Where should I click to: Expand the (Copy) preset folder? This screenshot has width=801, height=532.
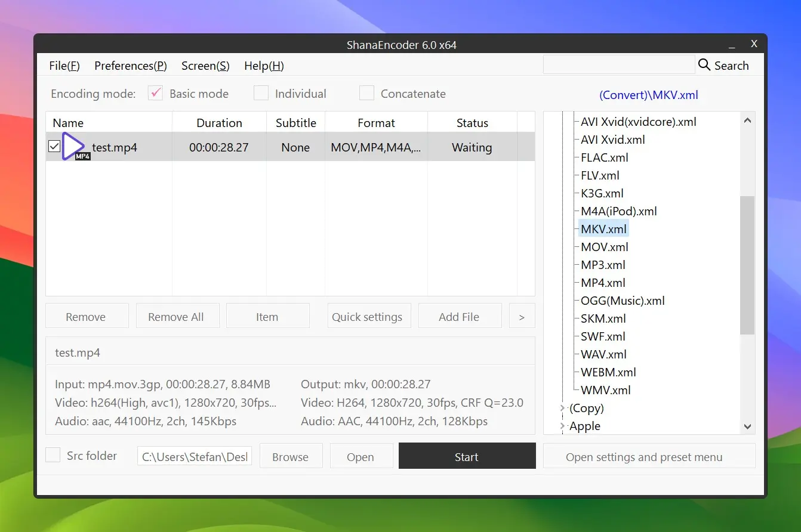(562, 408)
